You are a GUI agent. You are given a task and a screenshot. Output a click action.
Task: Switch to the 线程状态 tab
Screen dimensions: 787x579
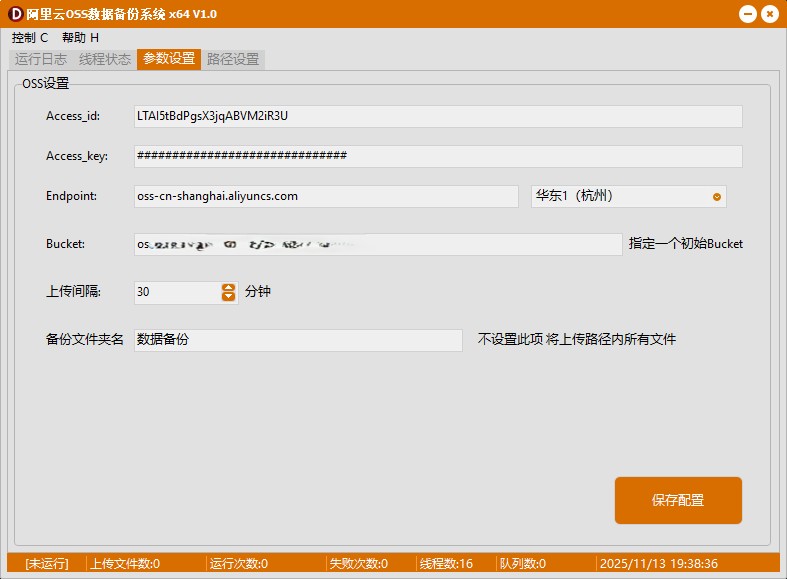tap(105, 59)
